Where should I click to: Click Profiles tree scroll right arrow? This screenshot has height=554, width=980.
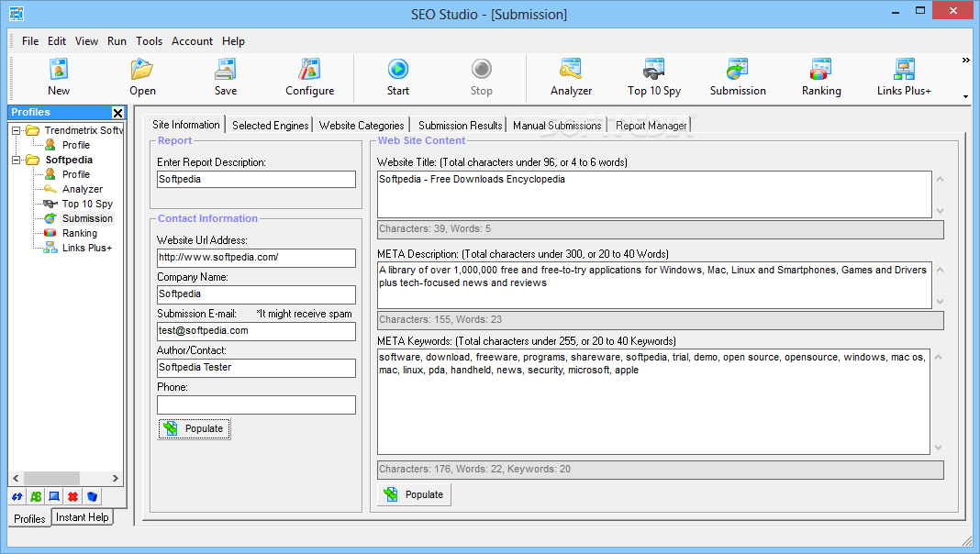pyautogui.click(x=115, y=479)
